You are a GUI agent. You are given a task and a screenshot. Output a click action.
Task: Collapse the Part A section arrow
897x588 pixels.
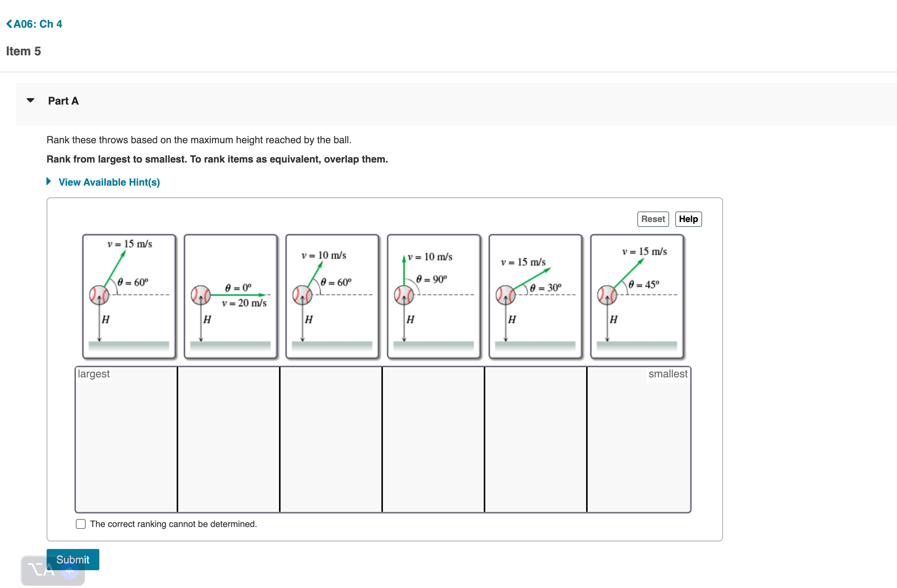(30, 100)
